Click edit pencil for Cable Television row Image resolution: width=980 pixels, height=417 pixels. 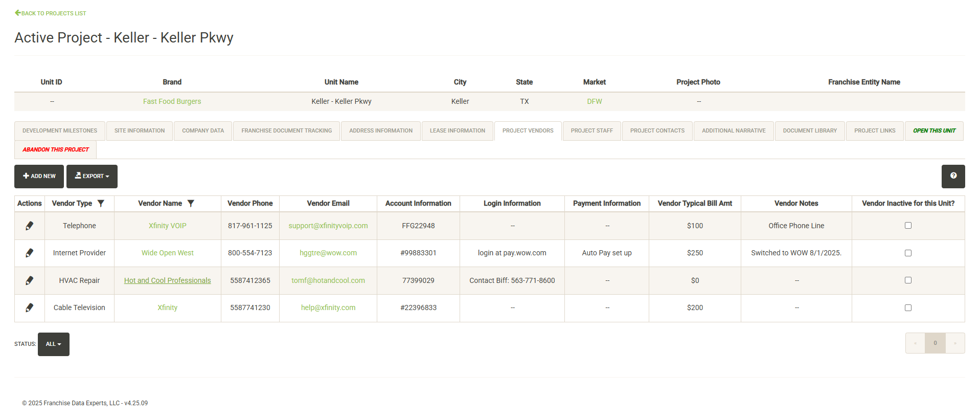click(30, 308)
